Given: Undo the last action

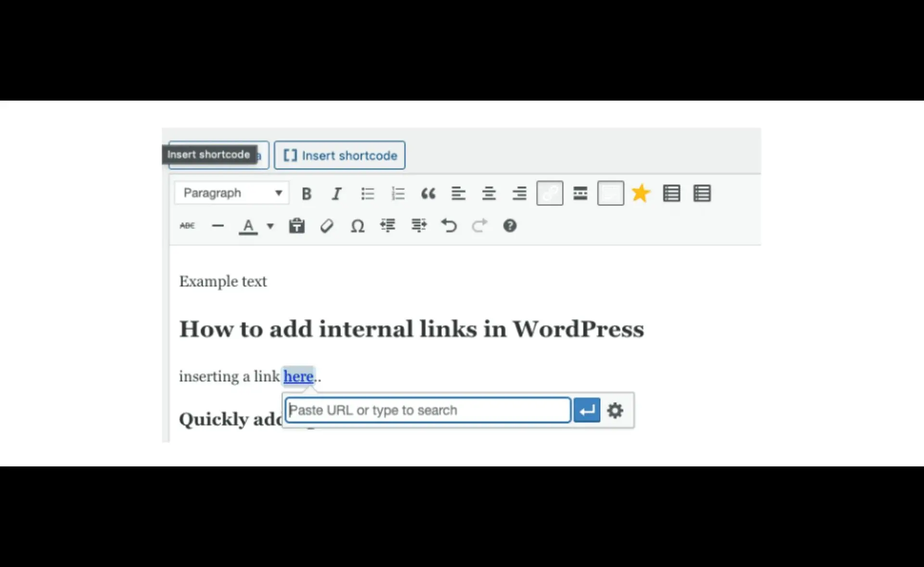Looking at the screenshot, I should pyautogui.click(x=449, y=225).
